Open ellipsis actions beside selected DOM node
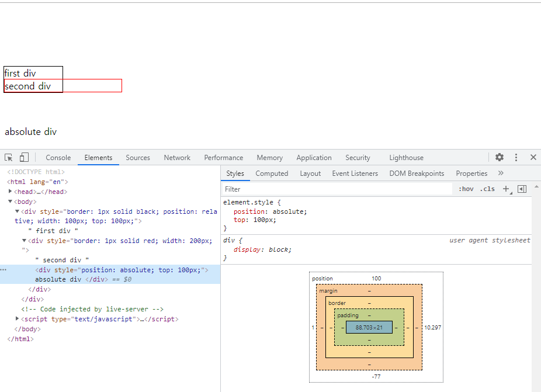541x392 pixels. [4, 270]
